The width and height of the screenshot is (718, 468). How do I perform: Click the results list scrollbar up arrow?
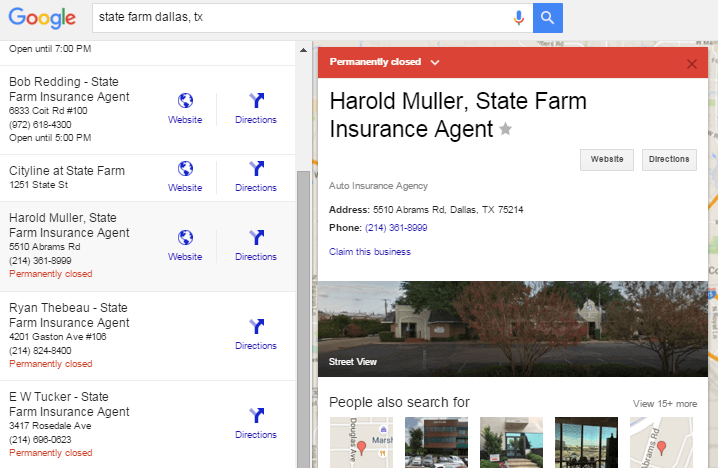point(303,50)
